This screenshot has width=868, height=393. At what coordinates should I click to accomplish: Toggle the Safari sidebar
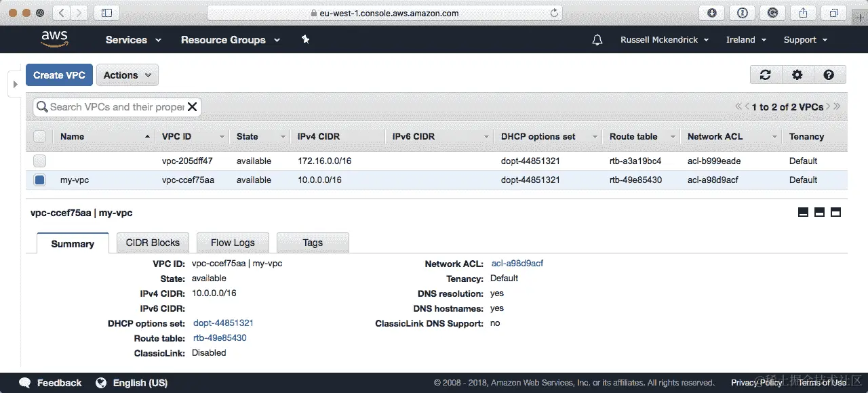pos(106,13)
